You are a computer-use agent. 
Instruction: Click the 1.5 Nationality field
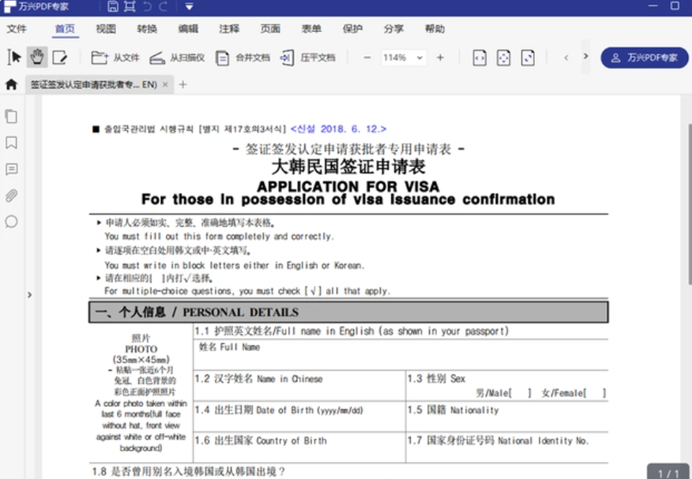pos(507,416)
